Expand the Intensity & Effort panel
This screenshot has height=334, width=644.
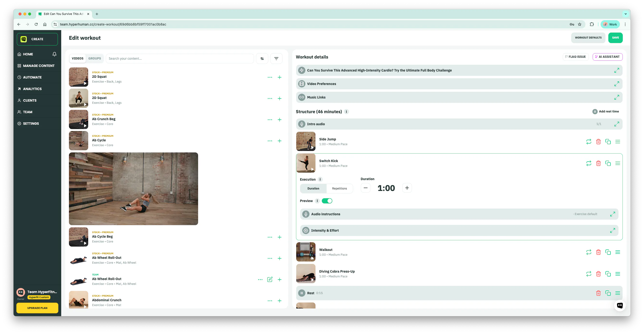[x=613, y=230]
